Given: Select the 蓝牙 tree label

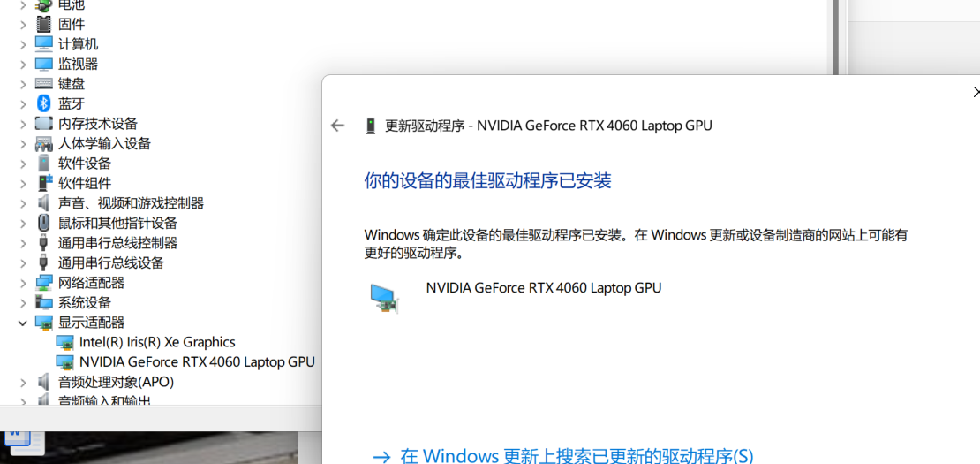Looking at the screenshot, I should pyautogui.click(x=72, y=103).
